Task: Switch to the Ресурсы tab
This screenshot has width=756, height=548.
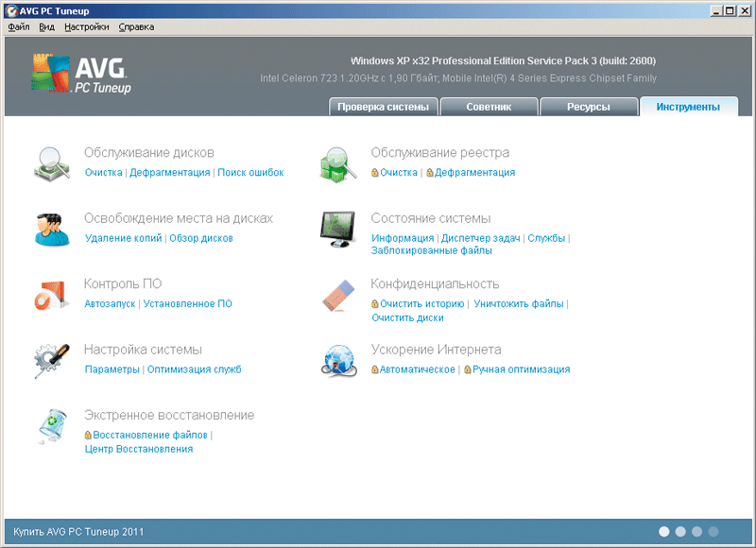Action: tap(589, 107)
